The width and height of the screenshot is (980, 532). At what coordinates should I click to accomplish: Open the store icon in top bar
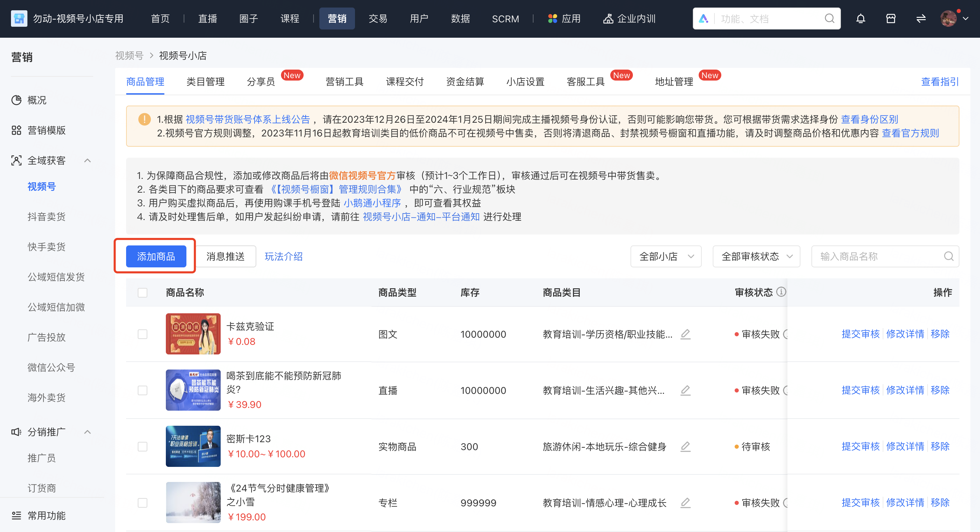click(891, 18)
